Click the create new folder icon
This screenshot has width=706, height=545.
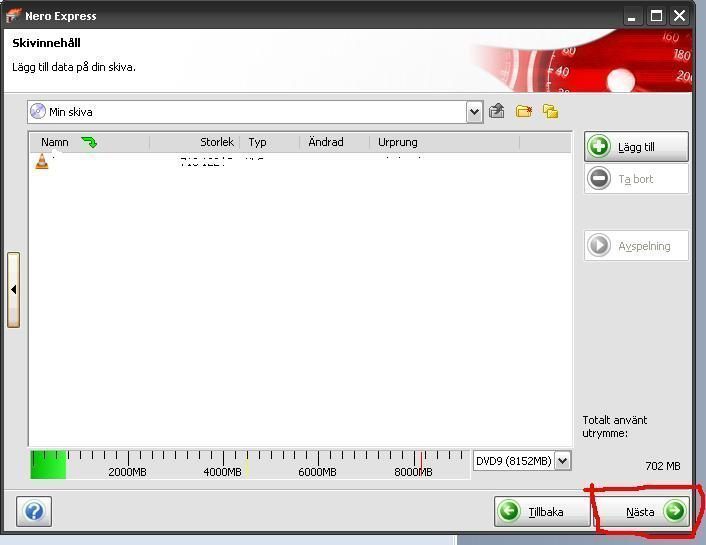coord(524,111)
